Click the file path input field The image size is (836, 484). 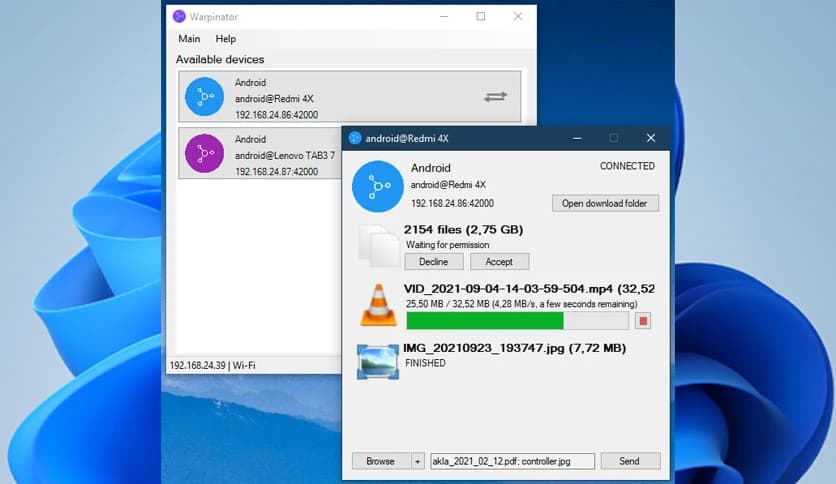(512, 461)
